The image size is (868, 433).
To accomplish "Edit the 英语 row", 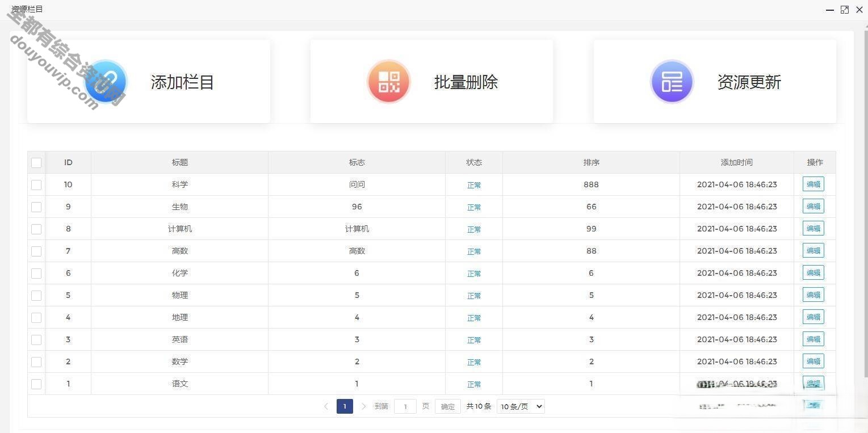I will 813,339.
